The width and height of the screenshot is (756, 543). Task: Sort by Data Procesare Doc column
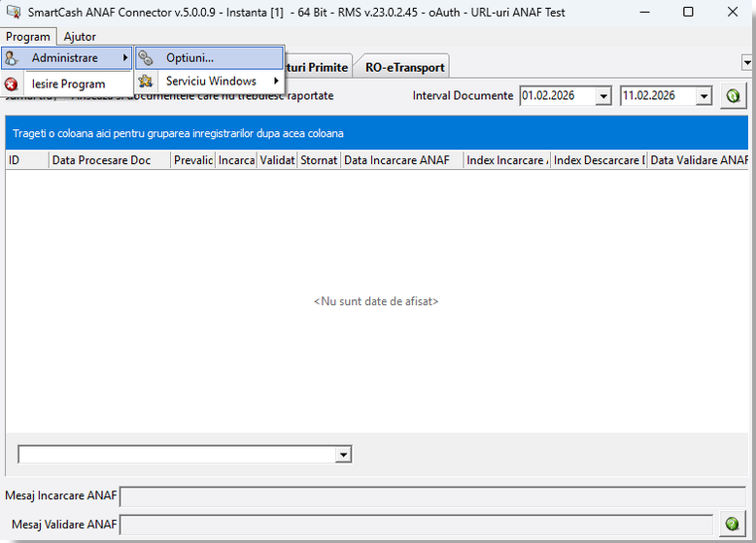point(110,160)
